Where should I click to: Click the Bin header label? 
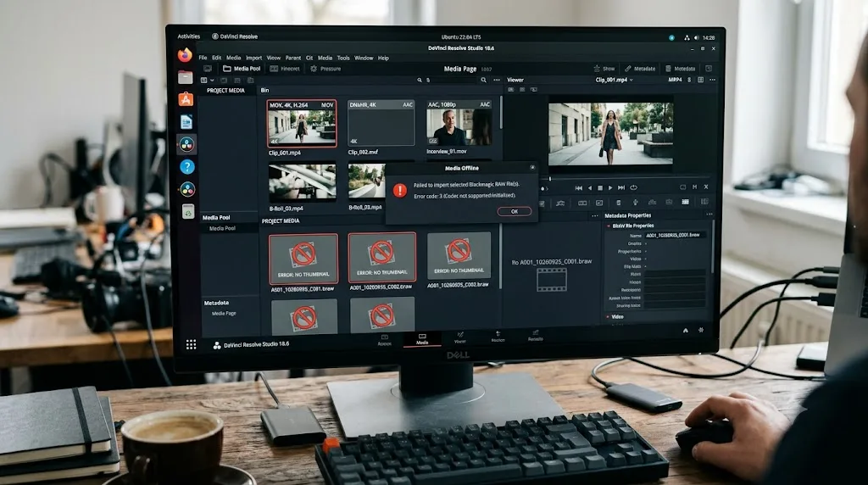(264, 90)
